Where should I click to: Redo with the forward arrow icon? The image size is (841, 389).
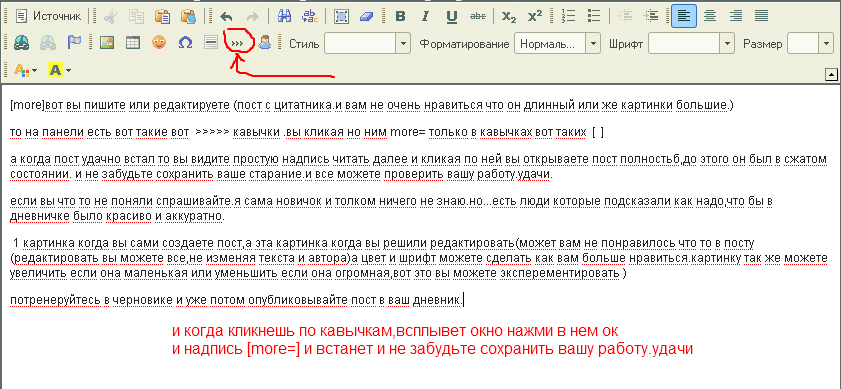252,16
